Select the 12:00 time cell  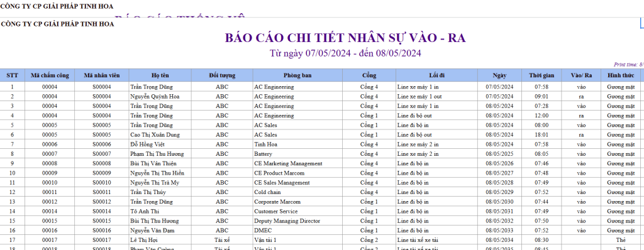click(541, 116)
